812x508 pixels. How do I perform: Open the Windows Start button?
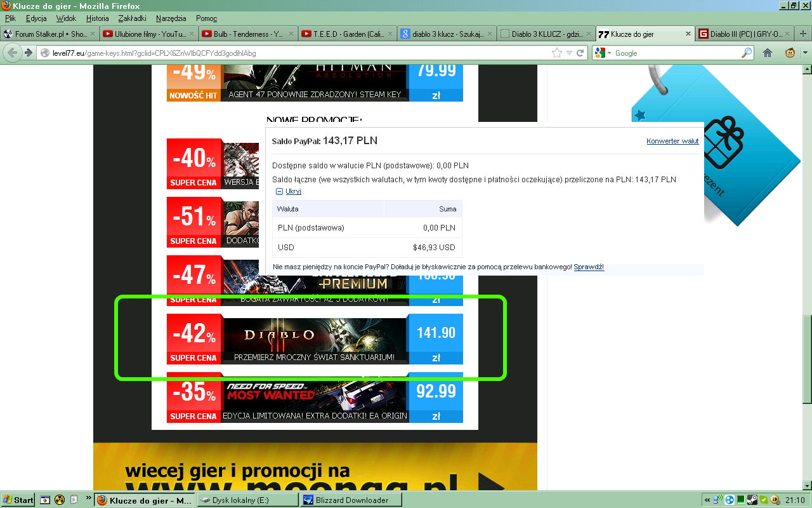pos(18,500)
